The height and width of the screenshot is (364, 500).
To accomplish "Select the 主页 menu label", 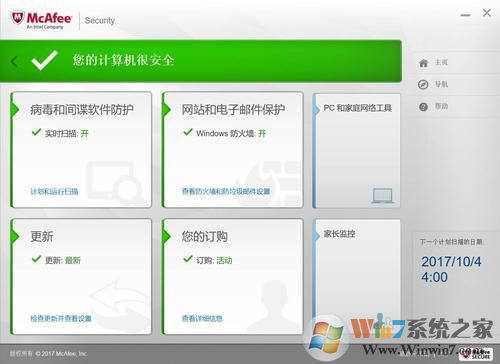I will (441, 62).
